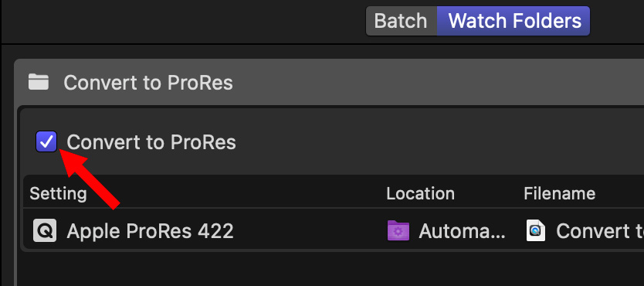Switch to the Batch tab
This screenshot has width=644, height=286.
[401, 21]
